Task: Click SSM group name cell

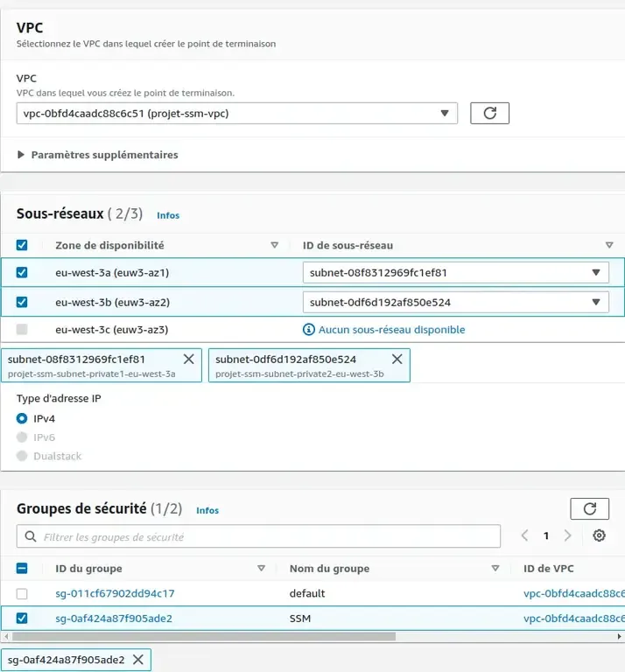Action: click(x=300, y=619)
